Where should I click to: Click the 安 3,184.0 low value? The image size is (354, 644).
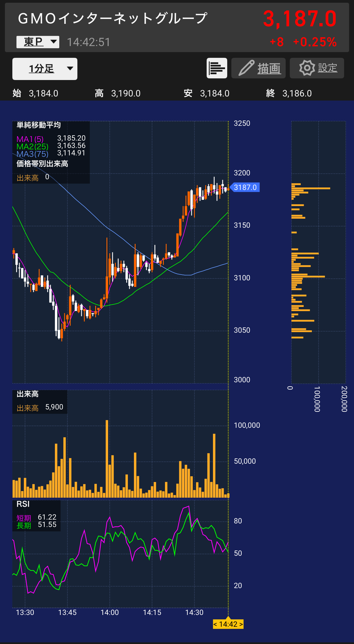click(x=206, y=93)
